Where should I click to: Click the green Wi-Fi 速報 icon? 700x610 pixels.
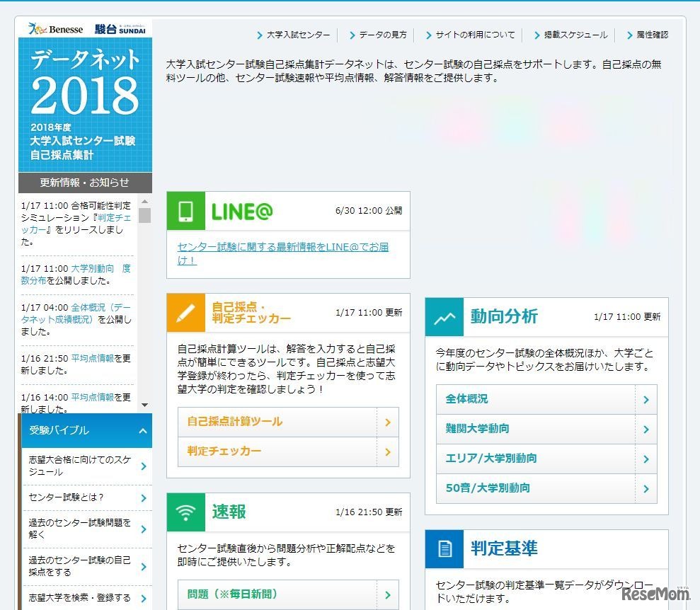pyautogui.click(x=185, y=512)
